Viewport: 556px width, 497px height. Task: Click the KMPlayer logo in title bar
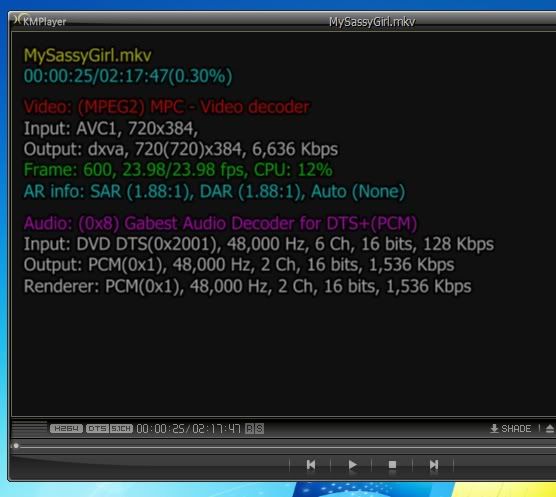click(40, 21)
